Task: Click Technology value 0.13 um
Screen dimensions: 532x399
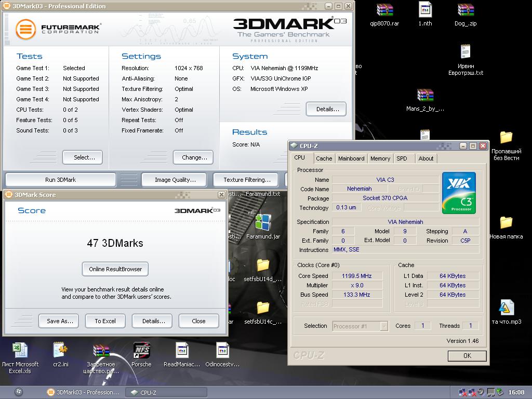Action: click(x=346, y=207)
